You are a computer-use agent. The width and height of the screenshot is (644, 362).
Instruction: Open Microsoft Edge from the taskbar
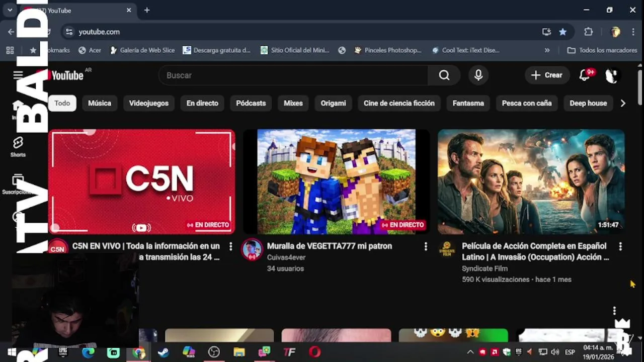[88, 352]
